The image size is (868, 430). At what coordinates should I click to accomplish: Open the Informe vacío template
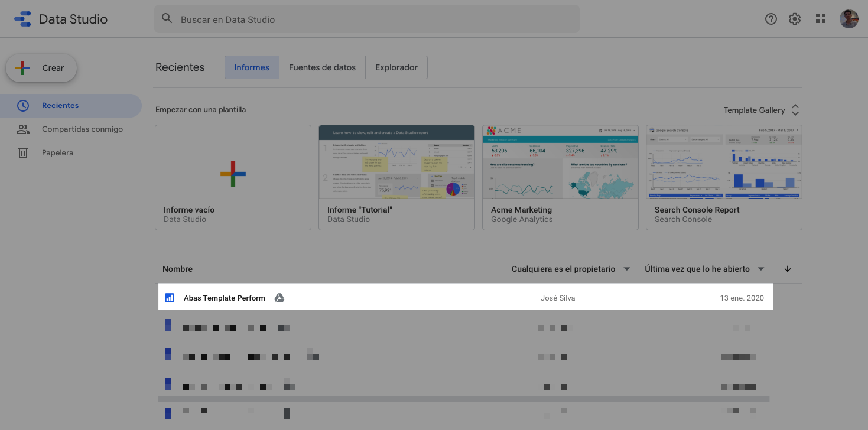(x=233, y=177)
